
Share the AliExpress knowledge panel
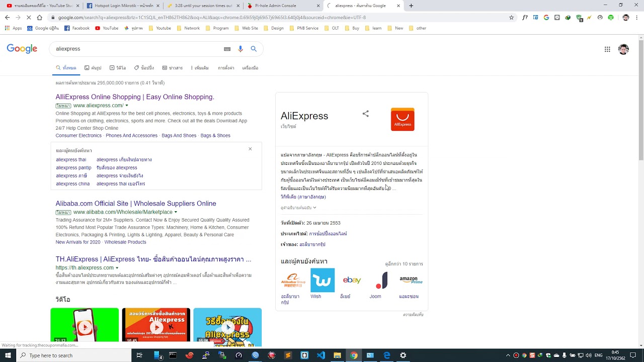point(366,114)
